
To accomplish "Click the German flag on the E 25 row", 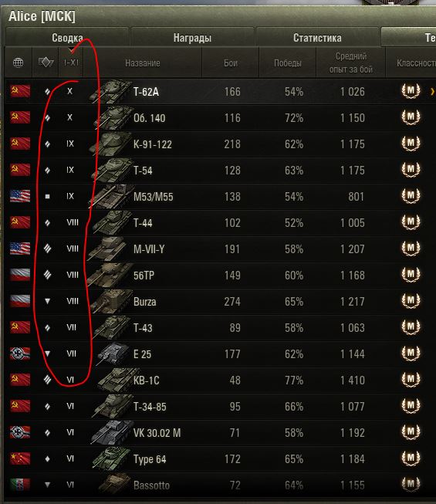I will click(20, 353).
